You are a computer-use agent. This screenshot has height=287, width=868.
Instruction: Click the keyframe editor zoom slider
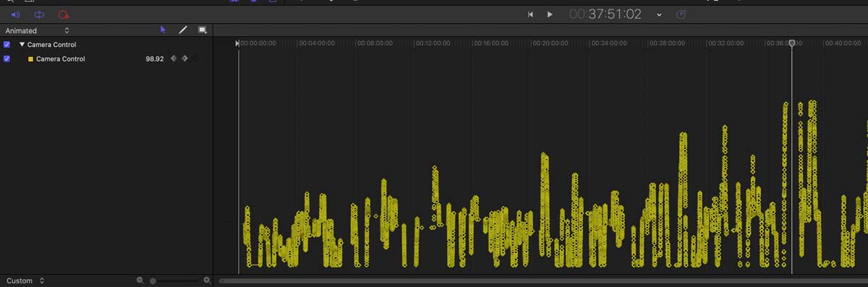174,280
